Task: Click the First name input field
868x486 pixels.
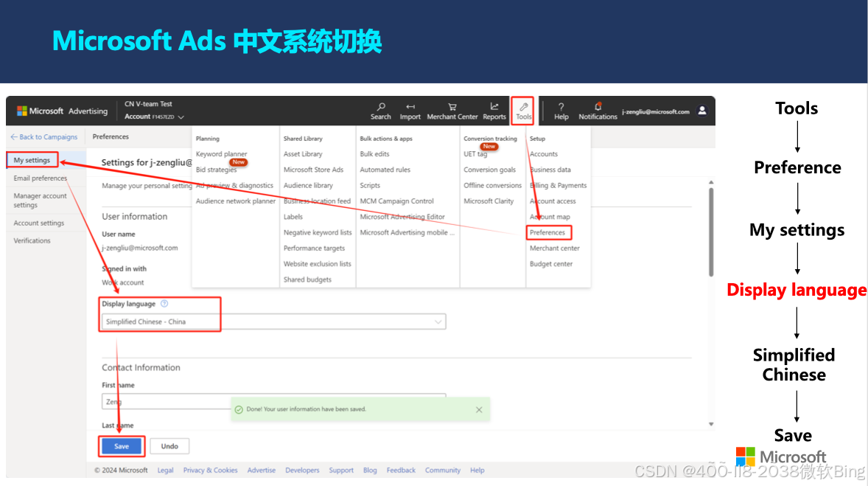Action: click(x=273, y=401)
